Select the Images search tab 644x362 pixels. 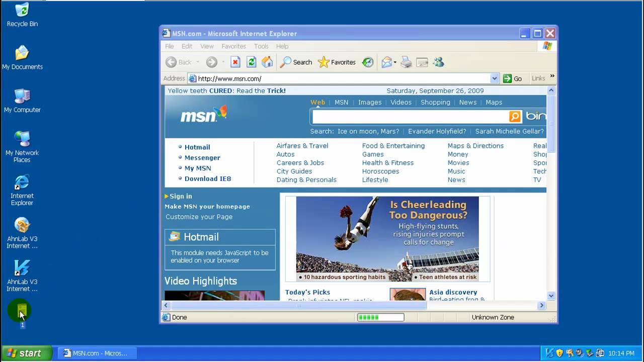pos(370,102)
